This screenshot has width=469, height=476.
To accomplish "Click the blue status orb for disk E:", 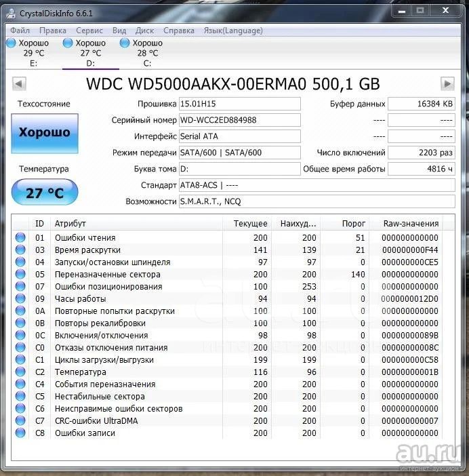I will pos(11,43).
